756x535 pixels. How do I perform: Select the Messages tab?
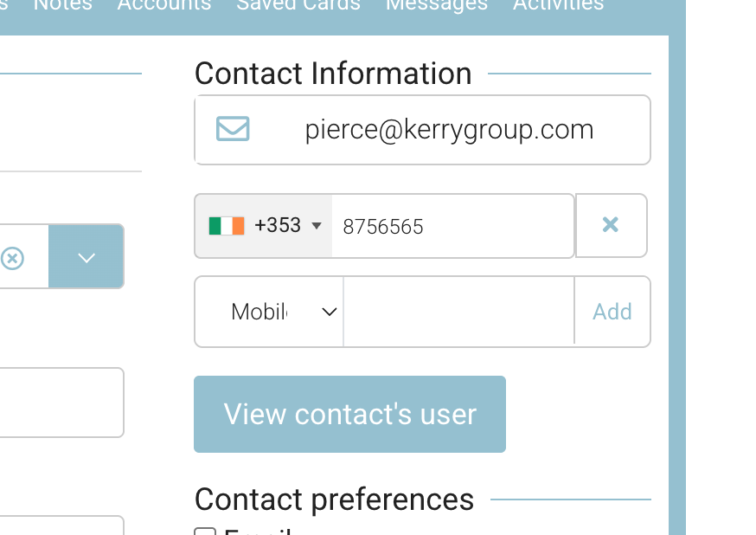437,5
